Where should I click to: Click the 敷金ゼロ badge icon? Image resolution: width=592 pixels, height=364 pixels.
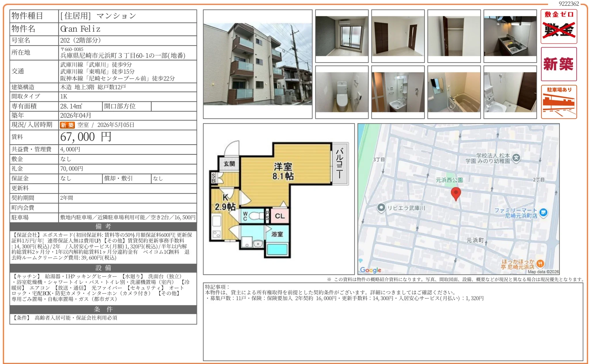pyautogui.click(x=559, y=26)
